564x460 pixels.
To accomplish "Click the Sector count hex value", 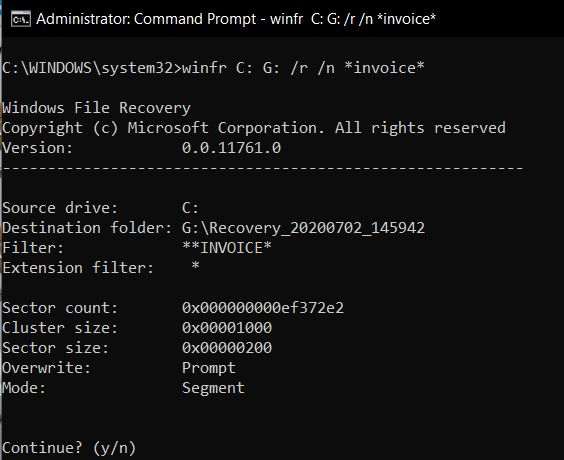I will pos(263,308).
